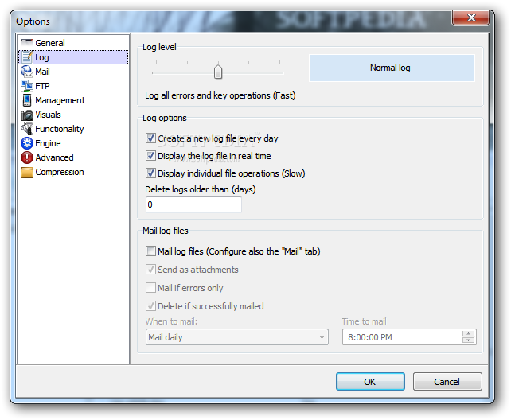
Task: Click the Cancel button
Action: tap(447, 382)
